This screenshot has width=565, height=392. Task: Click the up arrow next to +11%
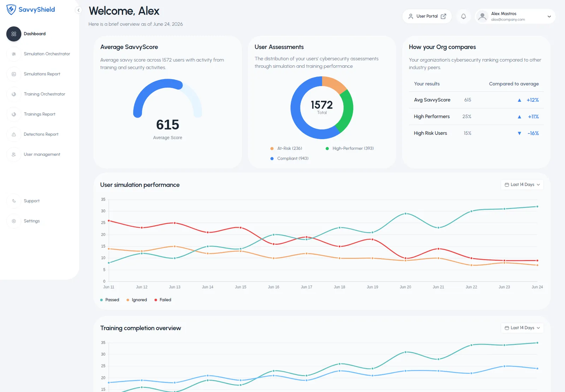[519, 117]
